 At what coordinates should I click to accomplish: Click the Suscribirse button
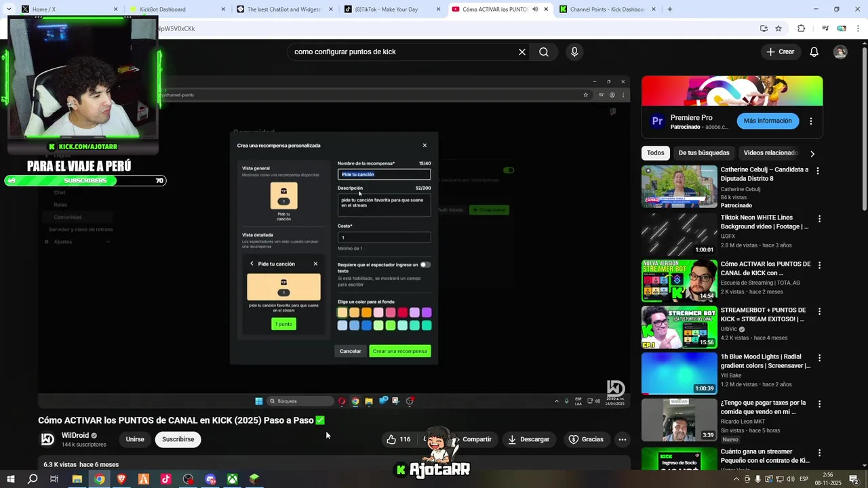(178, 439)
